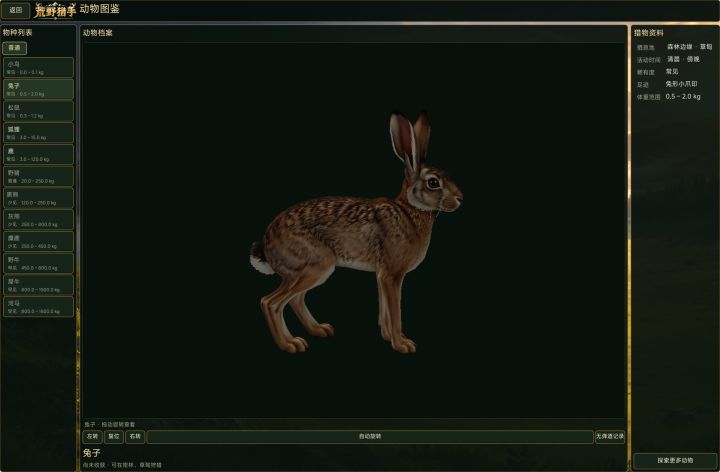Click the 兔形小爪印 footprint text
The image size is (720, 472).
pyautogui.click(x=681, y=84)
